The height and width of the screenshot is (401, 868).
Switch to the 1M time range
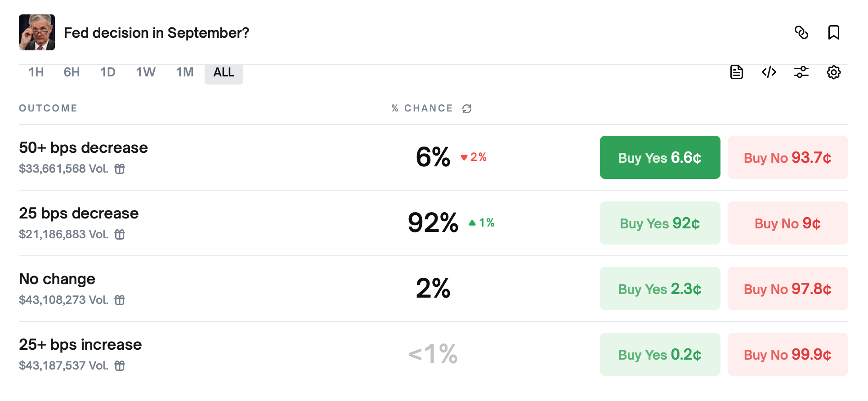[184, 72]
